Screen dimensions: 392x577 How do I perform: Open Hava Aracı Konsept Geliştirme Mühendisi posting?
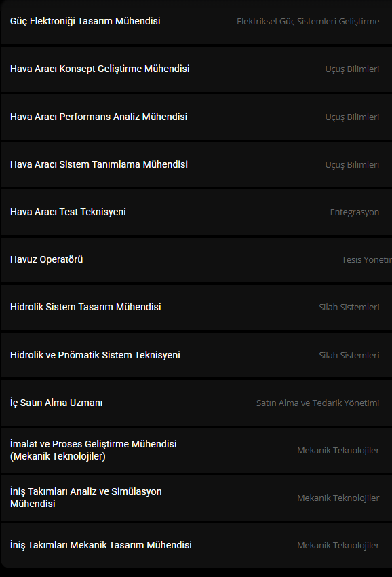pos(196,69)
